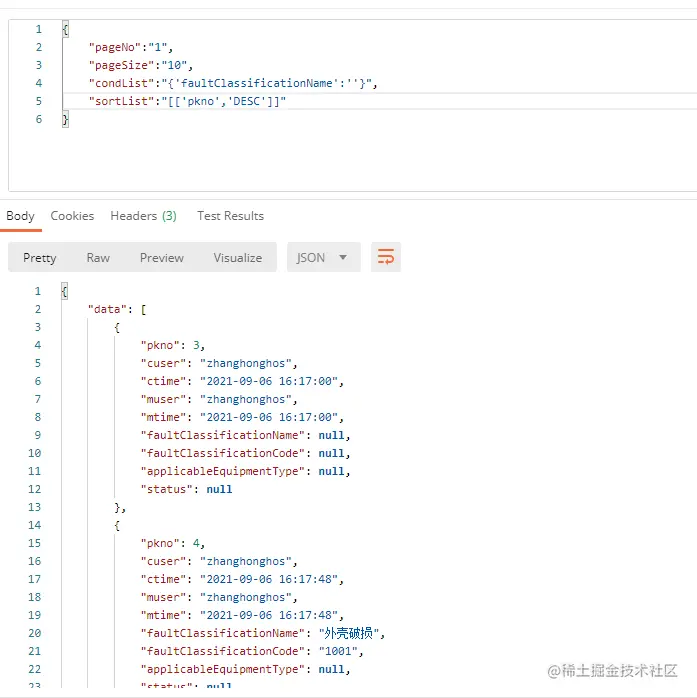The width and height of the screenshot is (697, 698).
Task: Click the faultClassificationCode null line
Action: 245,454
